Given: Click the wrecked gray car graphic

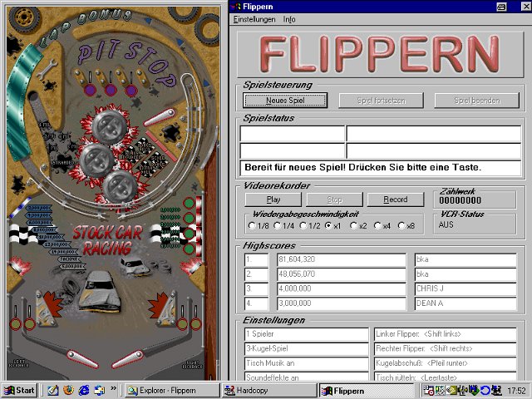Looking at the screenshot, I should 100,291.
